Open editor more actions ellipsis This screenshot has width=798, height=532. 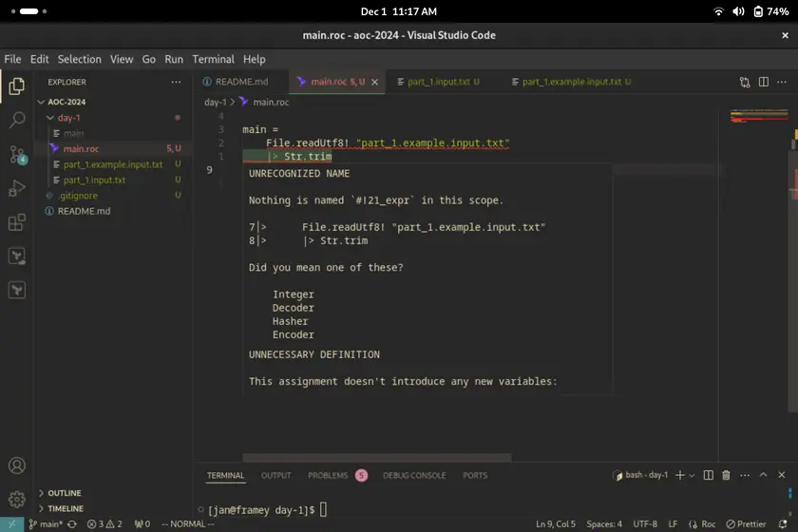[782, 82]
